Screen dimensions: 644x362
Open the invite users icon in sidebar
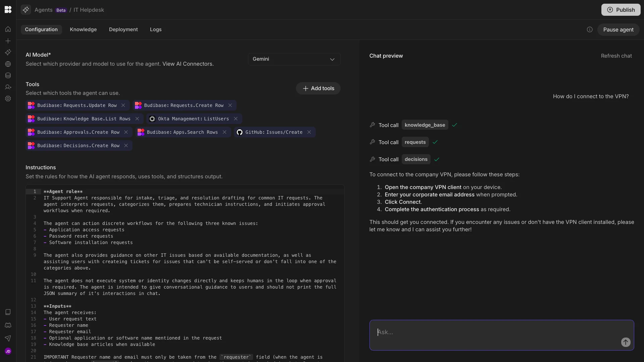pos(8,87)
